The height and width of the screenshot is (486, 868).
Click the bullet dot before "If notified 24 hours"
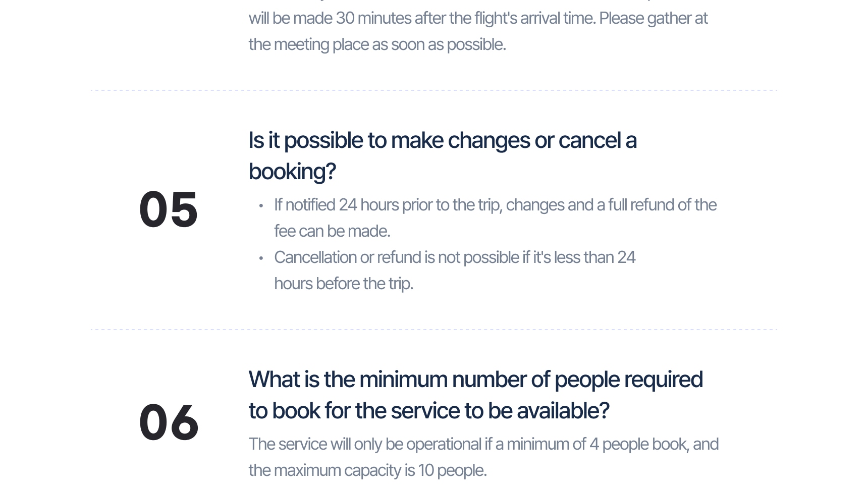(x=261, y=205)
